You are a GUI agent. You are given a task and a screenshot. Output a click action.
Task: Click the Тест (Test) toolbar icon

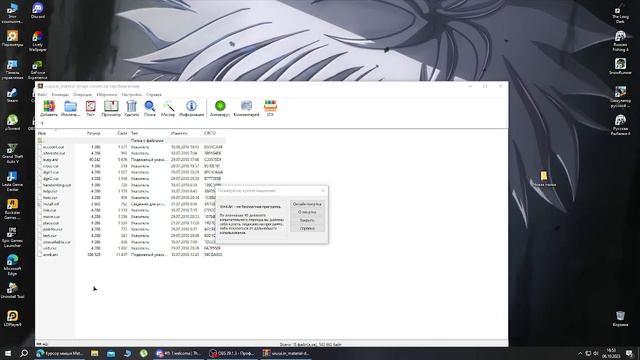(x=90, y=109)
